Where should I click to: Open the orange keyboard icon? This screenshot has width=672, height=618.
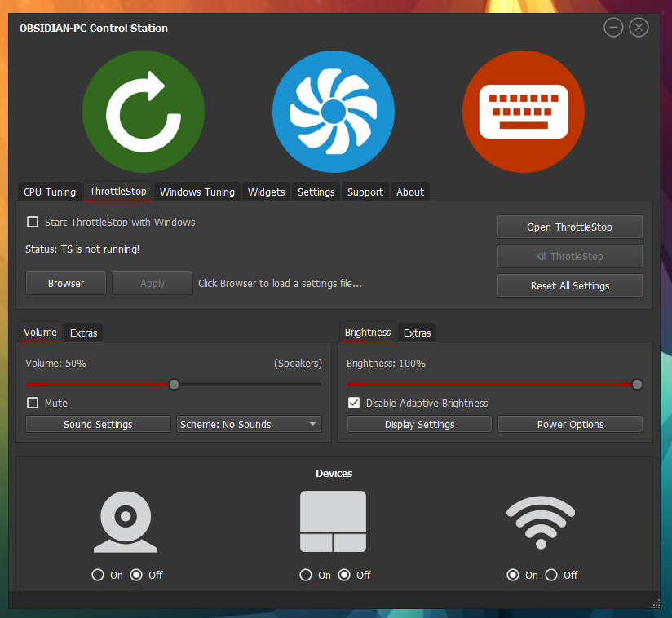pyautogui.click(x=524, y=112)
